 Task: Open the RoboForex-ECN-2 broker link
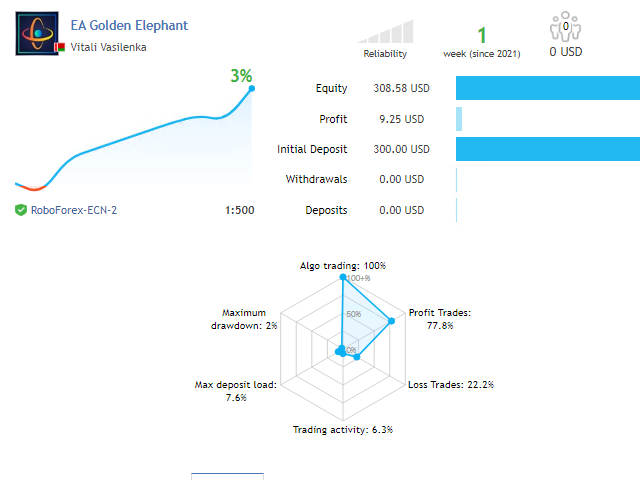[74, 210]
